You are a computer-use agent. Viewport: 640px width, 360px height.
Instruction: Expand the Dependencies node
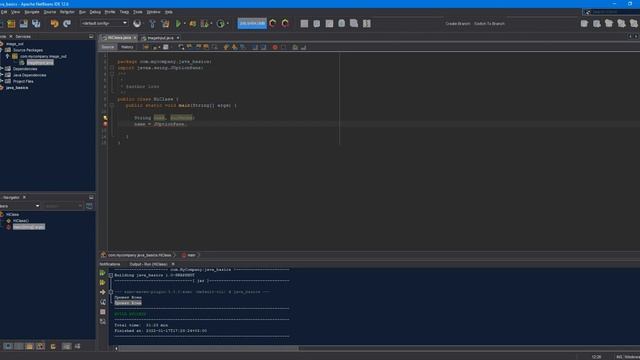point(2,69)
